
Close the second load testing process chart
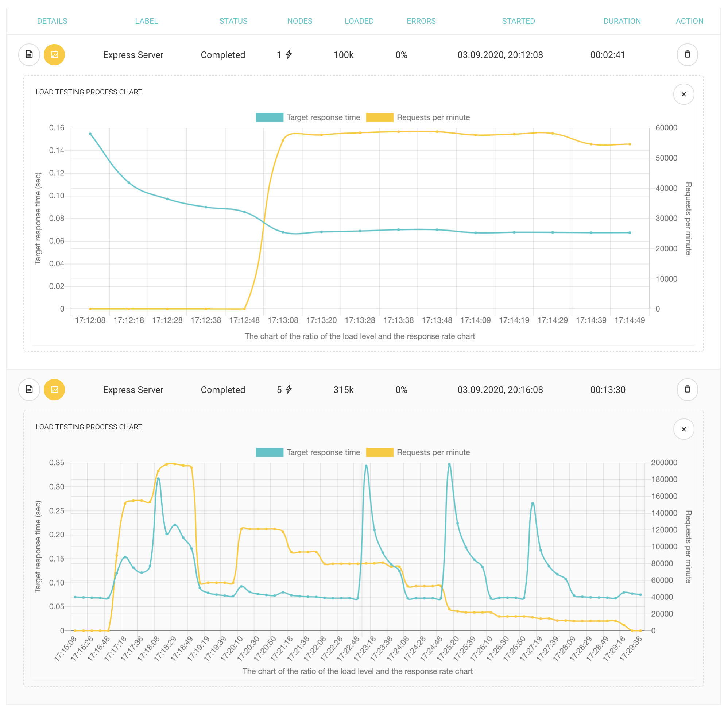click(684, 429)
